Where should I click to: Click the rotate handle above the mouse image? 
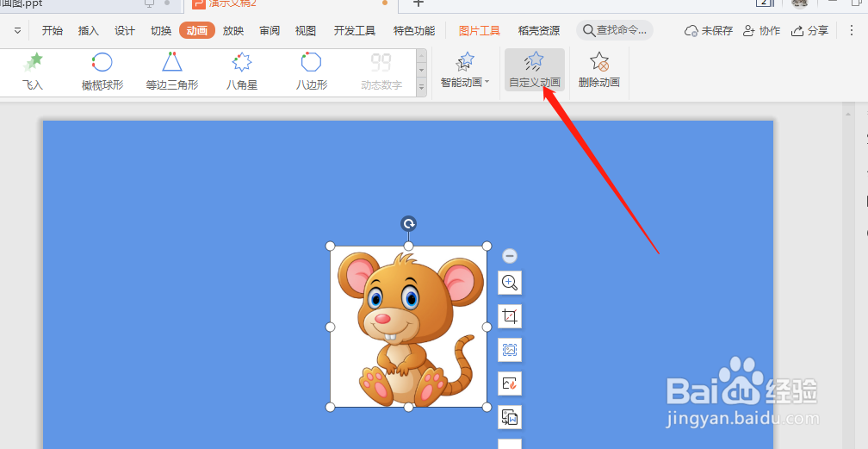[x=408, y=224]
